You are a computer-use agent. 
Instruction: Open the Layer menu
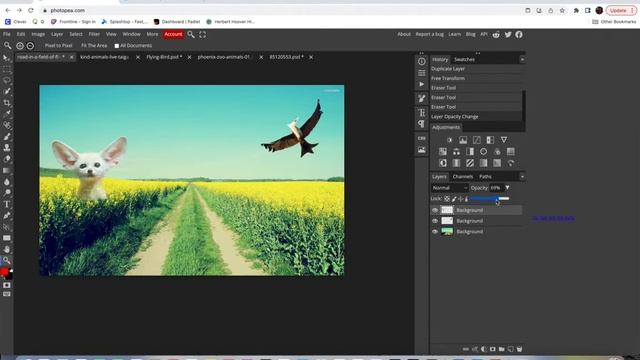(57, 34)
